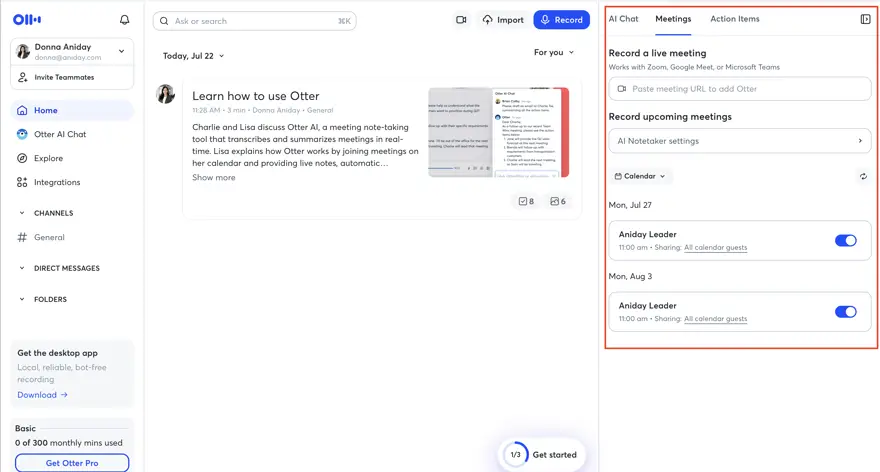Collapse the CHANNELS section
This screenshot has width=880, height=472.
pyautogui.click(x=22, y=213)
